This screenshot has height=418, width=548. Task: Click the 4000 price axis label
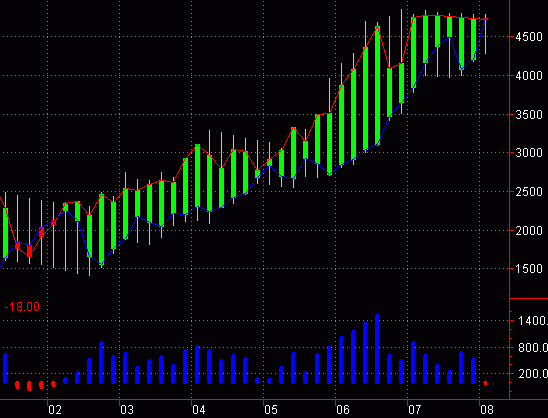pyautogui.click(x=529, y=75)
